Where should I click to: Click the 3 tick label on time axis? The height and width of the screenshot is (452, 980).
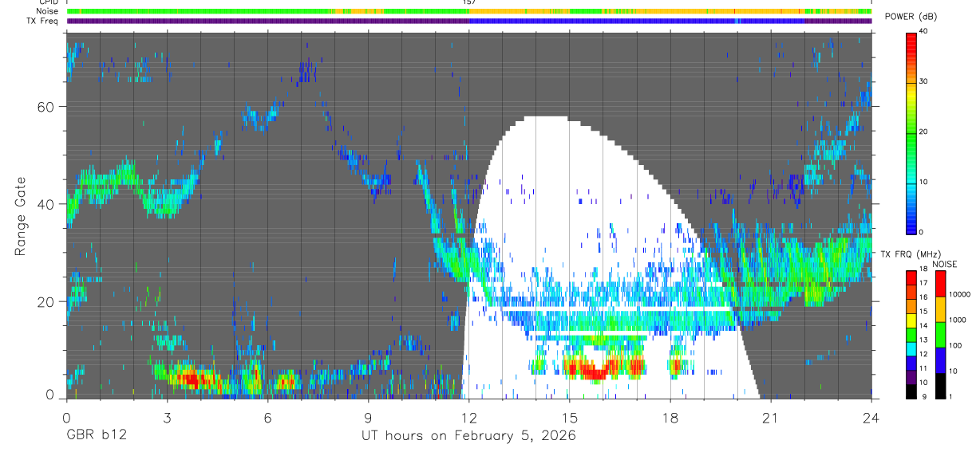(x=168, y=417)
